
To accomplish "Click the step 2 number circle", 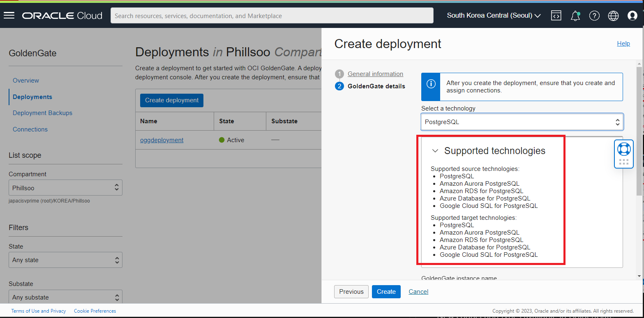I will 339,86.
